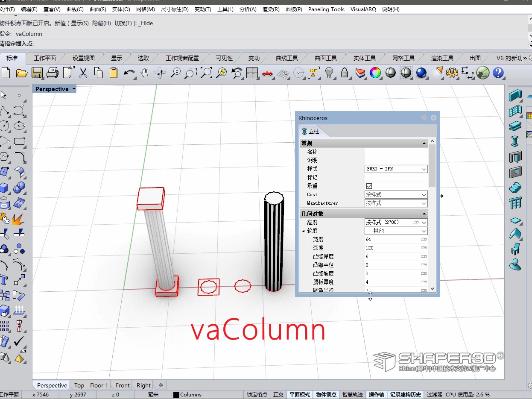Click 隐藏(H) command option

[101, 23]
